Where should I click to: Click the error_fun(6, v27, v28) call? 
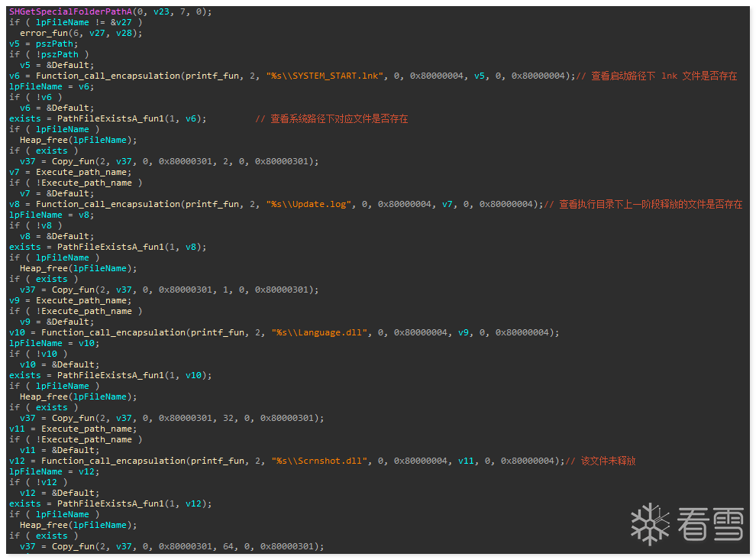pyautogui.click(x=81, y=33)
